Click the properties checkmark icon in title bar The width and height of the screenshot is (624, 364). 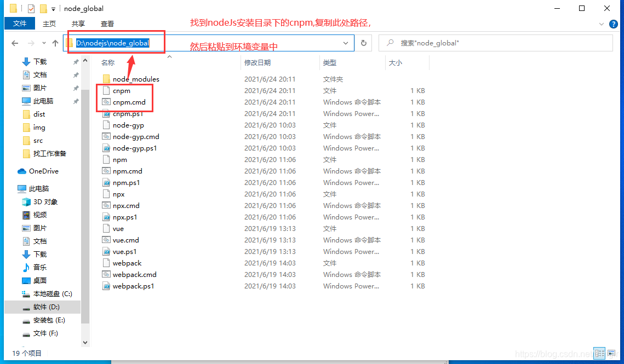[x=31, y=8]
